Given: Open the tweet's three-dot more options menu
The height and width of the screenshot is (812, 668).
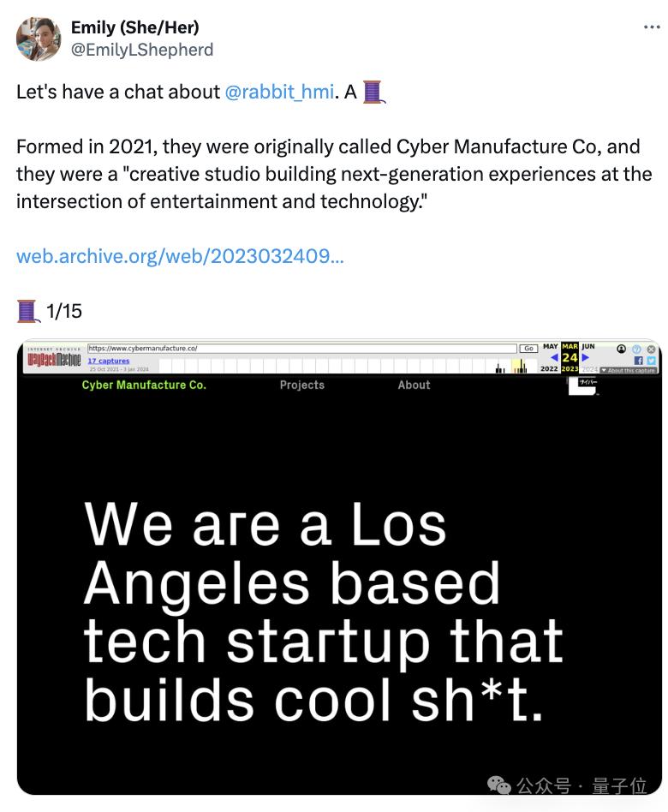Looking at the screenshot, I should (652, 27).
